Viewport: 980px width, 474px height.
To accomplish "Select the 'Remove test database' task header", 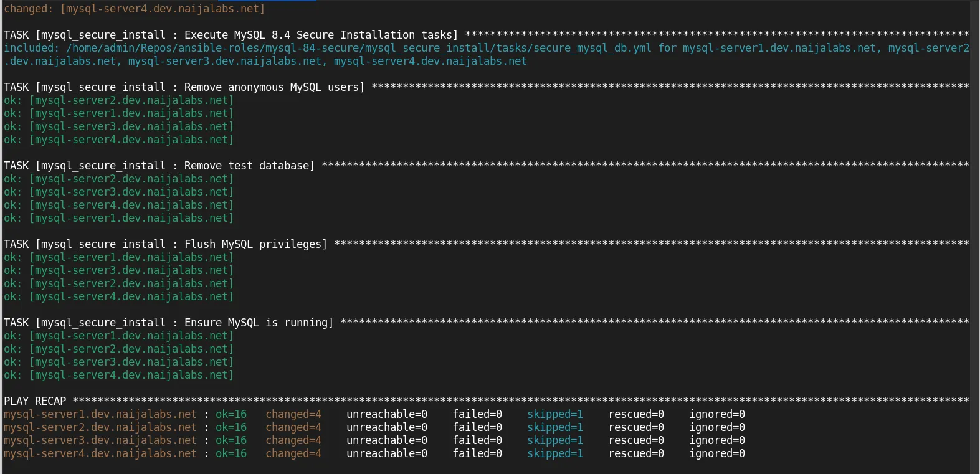I will point(159,166).
